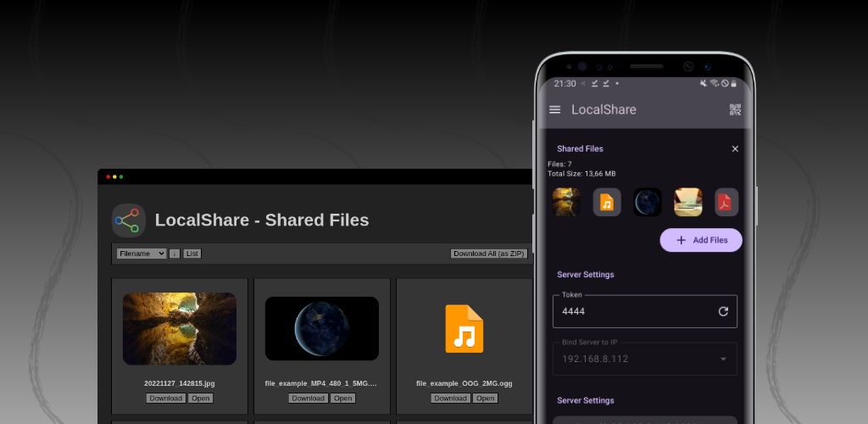Tap the red PDF file icon on phone

[726, 202]
